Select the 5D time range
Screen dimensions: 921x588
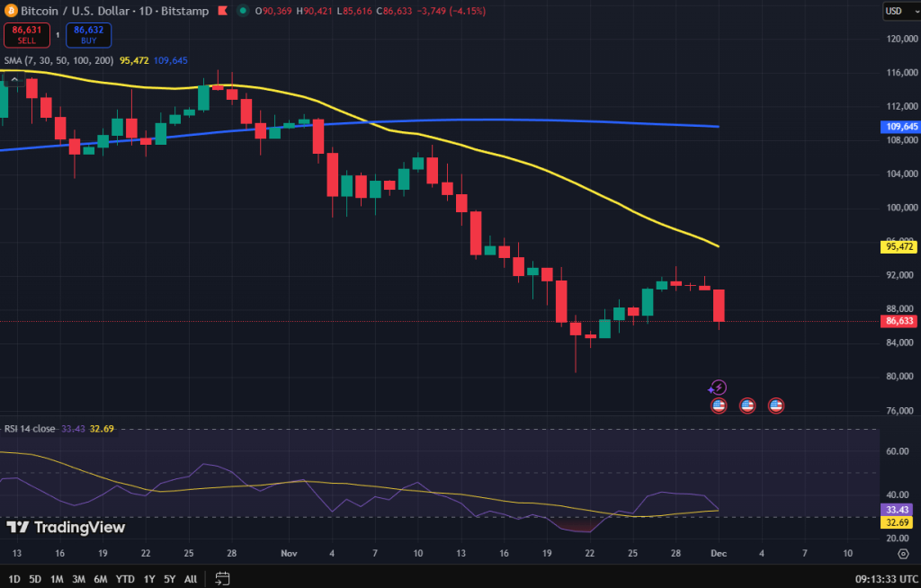35,579
